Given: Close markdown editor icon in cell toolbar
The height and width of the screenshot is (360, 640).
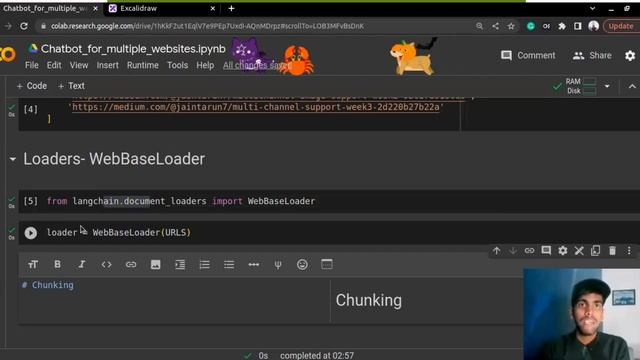Looking at the screenshot, I should (579, 251).
